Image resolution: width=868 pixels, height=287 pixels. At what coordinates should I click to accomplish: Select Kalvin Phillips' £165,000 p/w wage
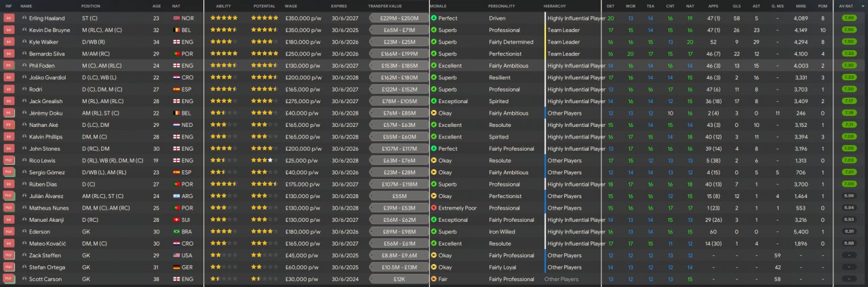[x=303, y=137]
